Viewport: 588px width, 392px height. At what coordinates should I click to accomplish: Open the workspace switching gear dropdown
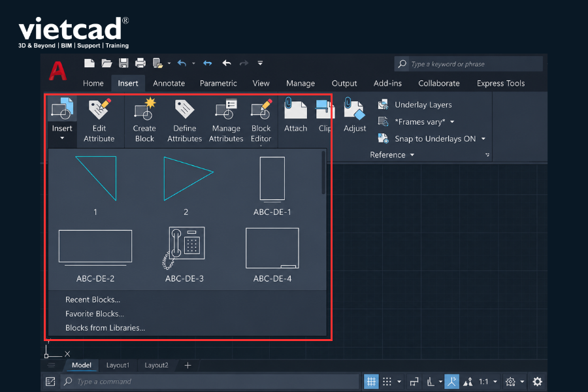[x=515, y=382]
